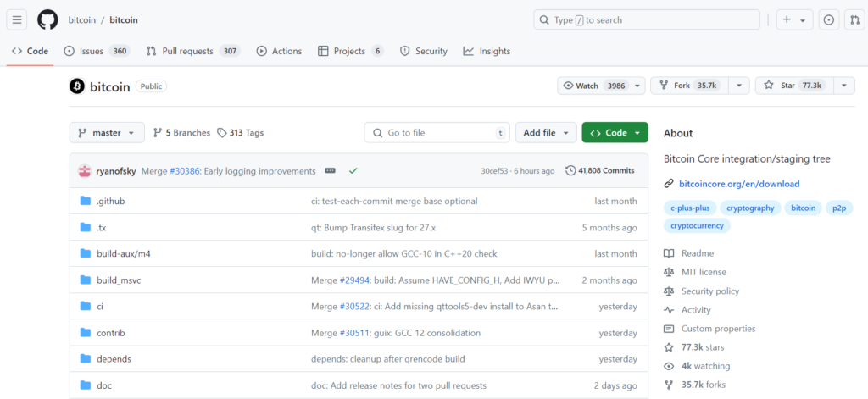Click the eye icon beside 4k watching

pos(669,366)
